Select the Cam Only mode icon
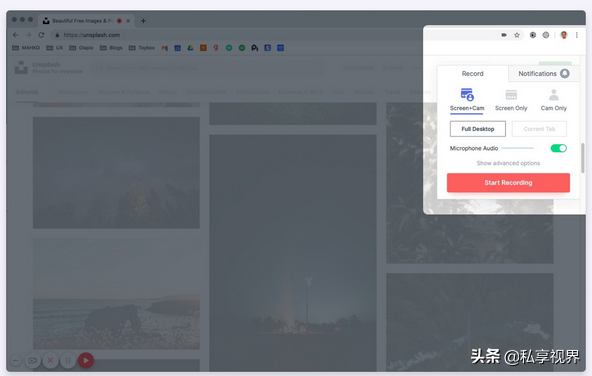592x376 pixels. point(553,94)
